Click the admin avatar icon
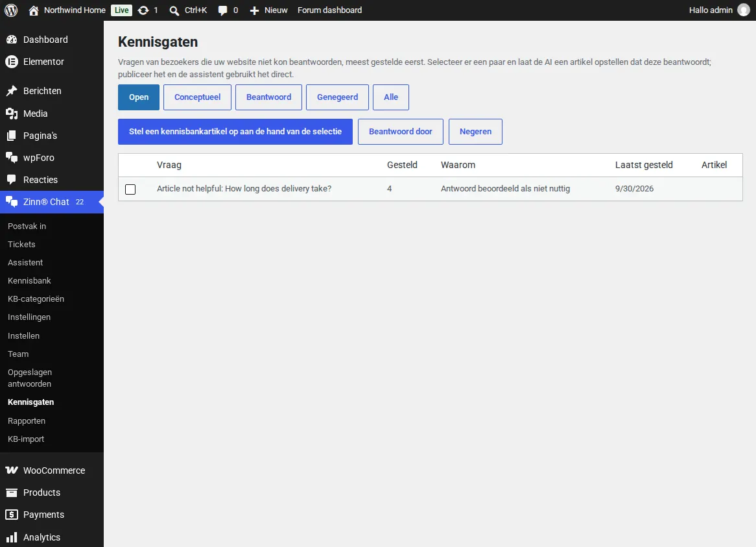The width and height of the screenshot is (756, 547). (744, 10)
